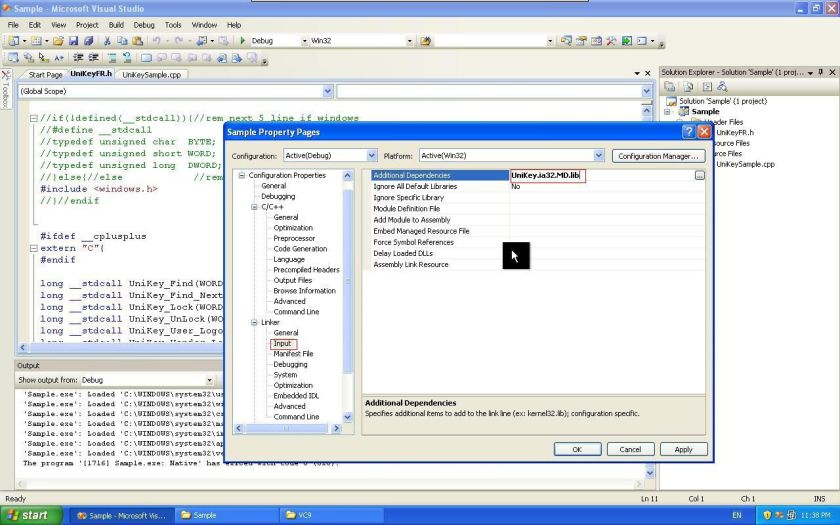Select Manifest File tree item
This screenshot has width=840, height=525.
tap(293, 354)
